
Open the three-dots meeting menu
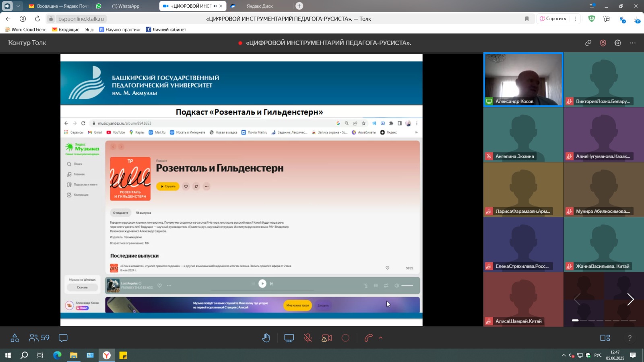pyautogui.click(x=633, y=43)
